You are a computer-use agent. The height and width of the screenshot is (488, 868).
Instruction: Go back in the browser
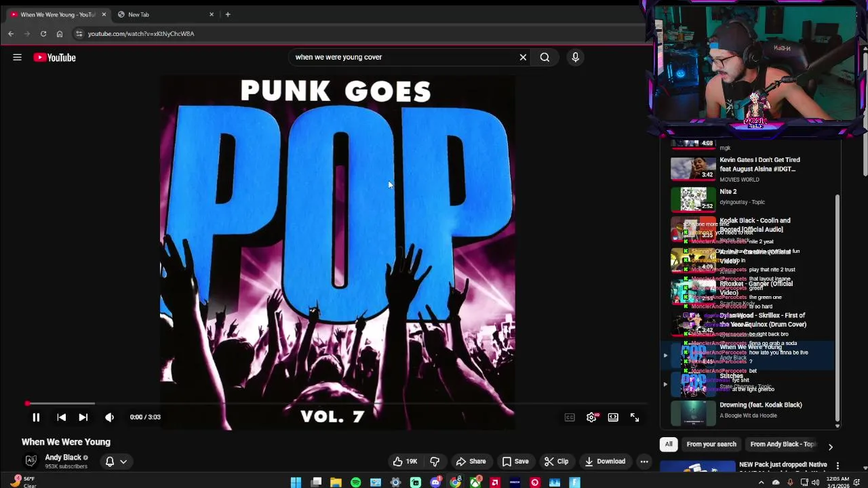click(11, 34)
